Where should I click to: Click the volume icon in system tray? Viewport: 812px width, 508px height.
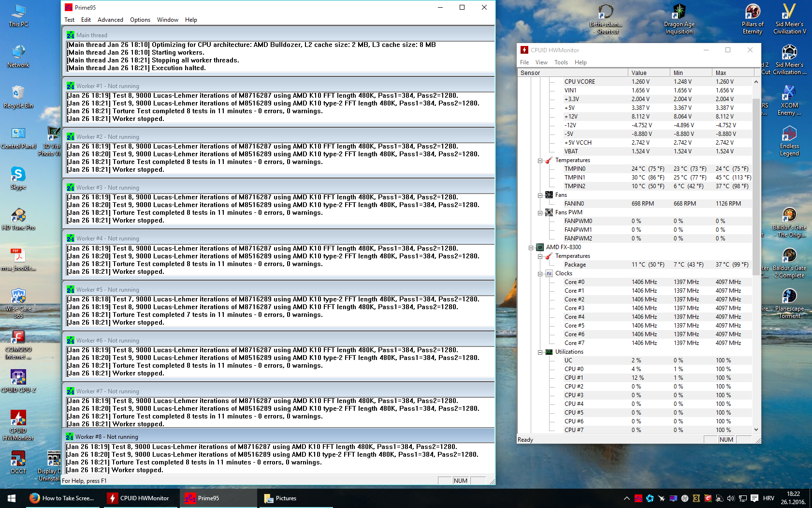point(730,498)
